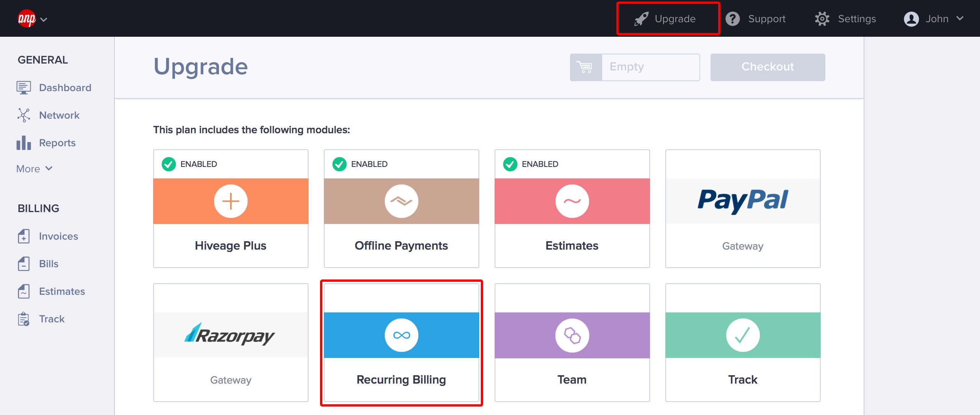Click the Invoices document icon

[23, 236]
